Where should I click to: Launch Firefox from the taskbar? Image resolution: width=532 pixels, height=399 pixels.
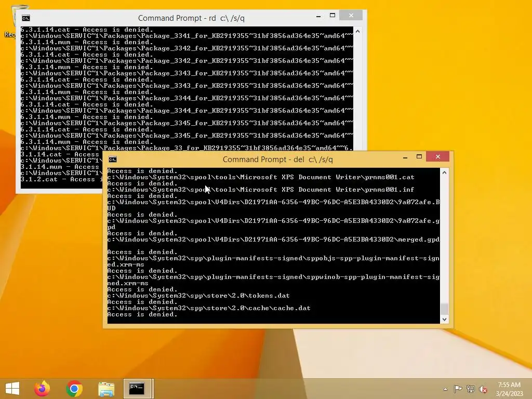[42, 389]
